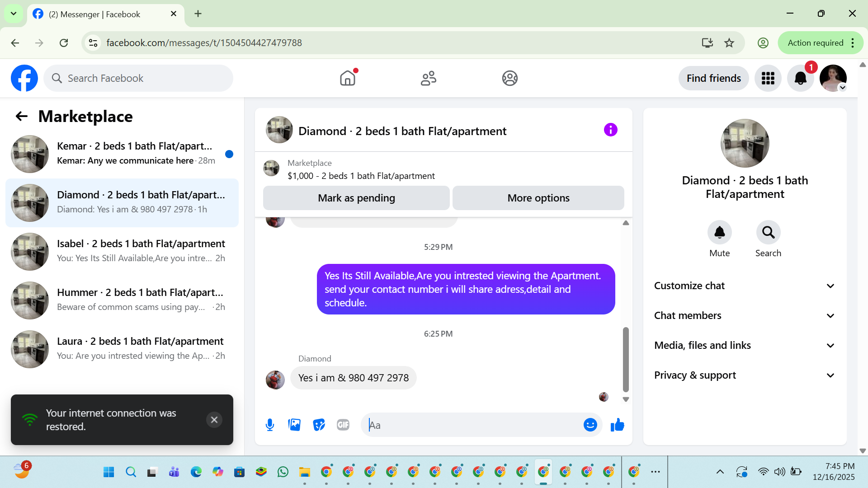Show hidden system tray icons
868x488 pixels.
(720, 472)
